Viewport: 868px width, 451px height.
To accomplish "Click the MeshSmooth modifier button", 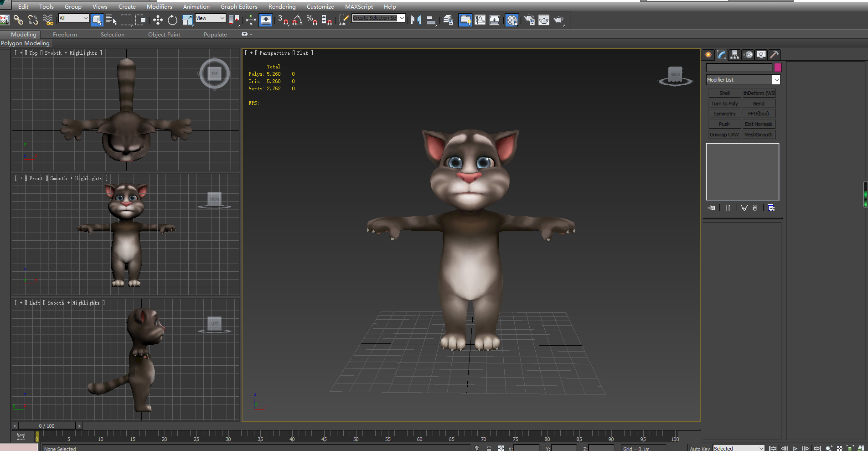I will tap(758, 135).
